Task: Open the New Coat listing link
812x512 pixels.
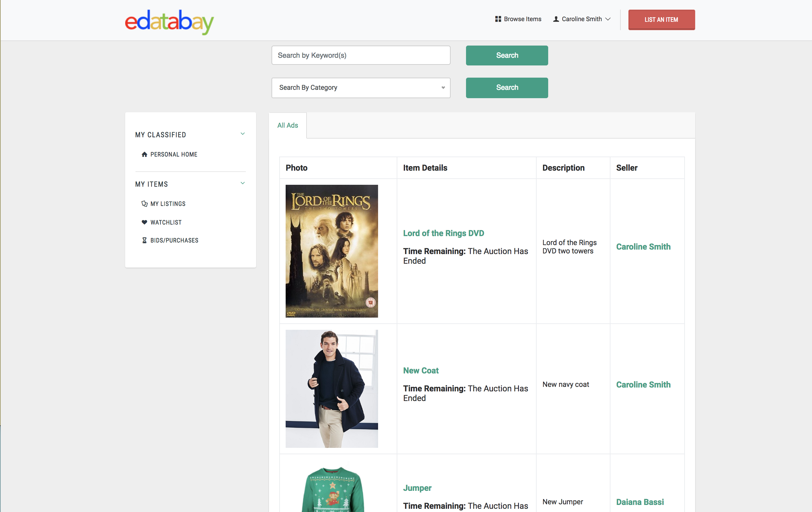Action: pos(420,371)
